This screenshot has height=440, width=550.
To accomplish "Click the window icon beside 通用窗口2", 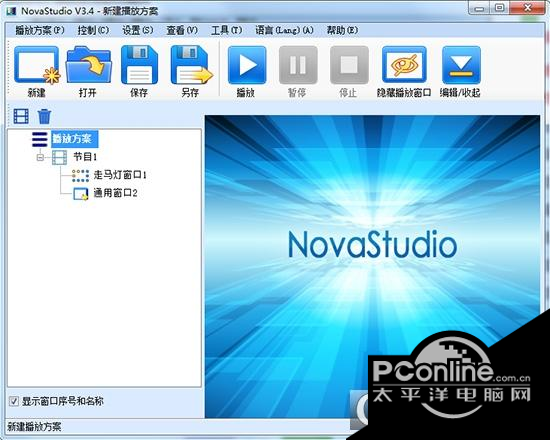I will 81,194.
